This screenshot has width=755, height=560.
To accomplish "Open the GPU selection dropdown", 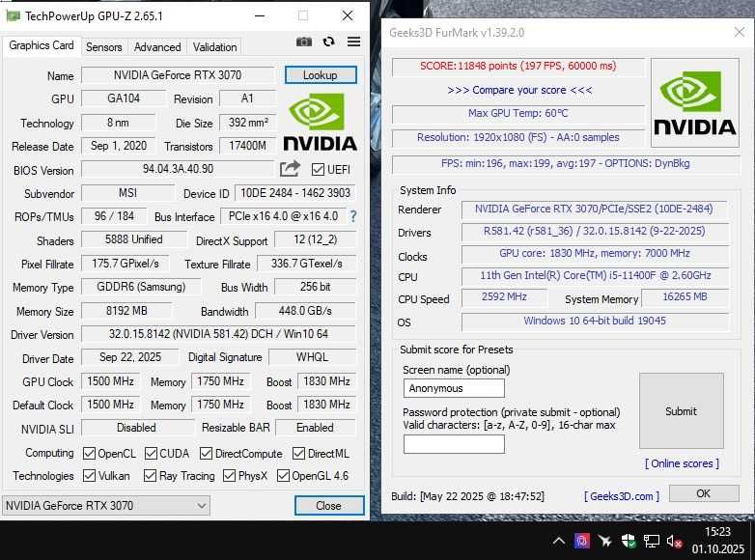I will [106, 506].
